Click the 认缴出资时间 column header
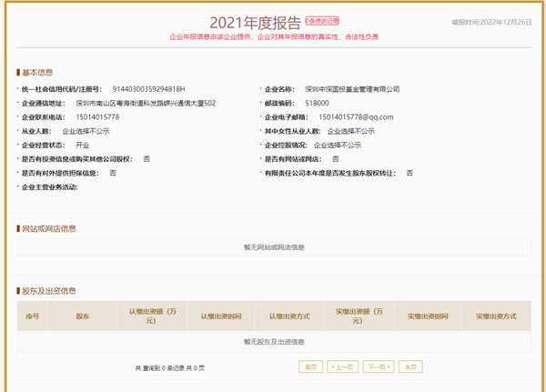This screenshot has width=546, height=392. 221,317
